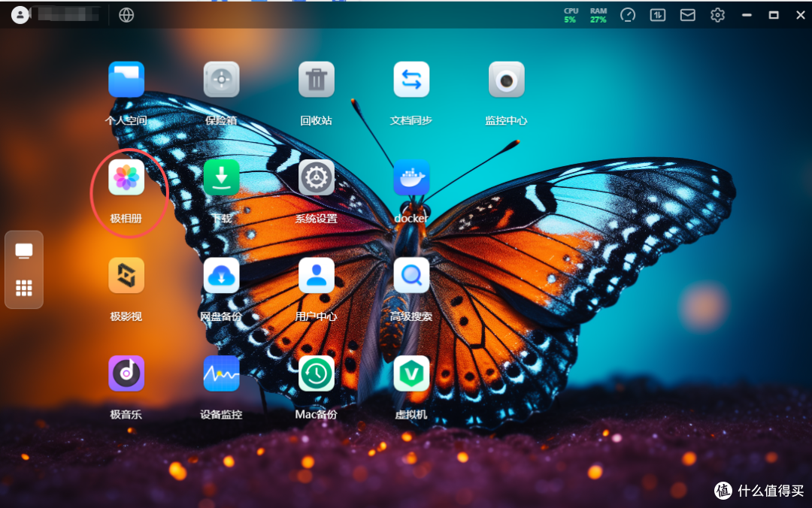Open the 下载 download app
This screenshot has height=508, width=812.
221,177
